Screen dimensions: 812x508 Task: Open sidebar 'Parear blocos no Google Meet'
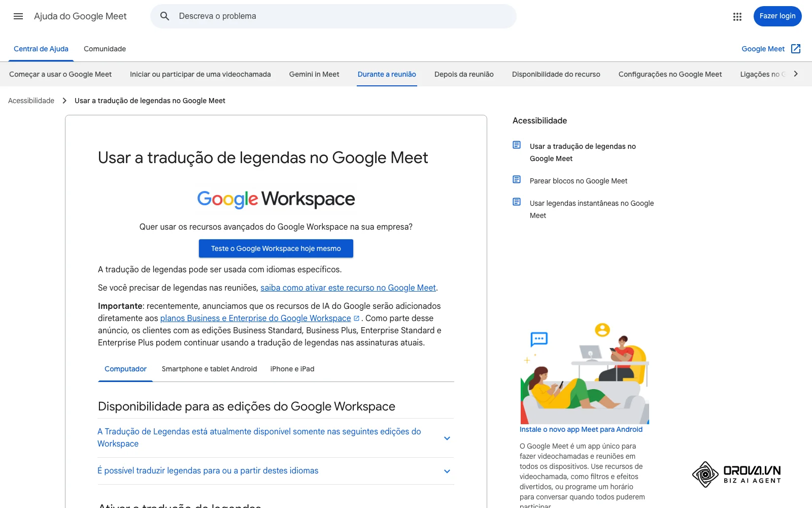point(579,181)
